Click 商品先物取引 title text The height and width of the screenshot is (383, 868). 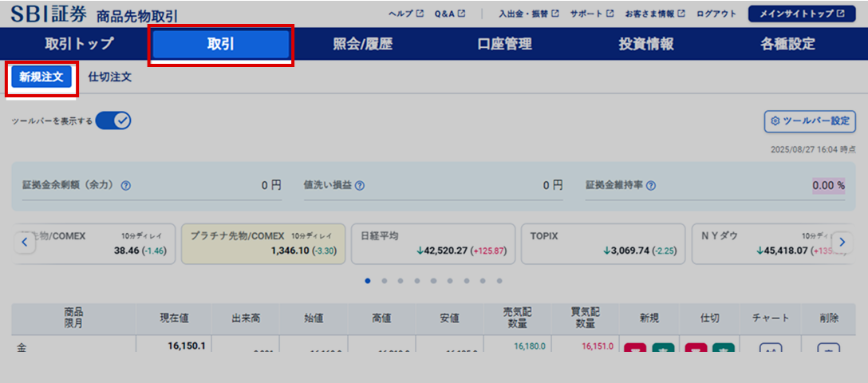pos(137,17)
